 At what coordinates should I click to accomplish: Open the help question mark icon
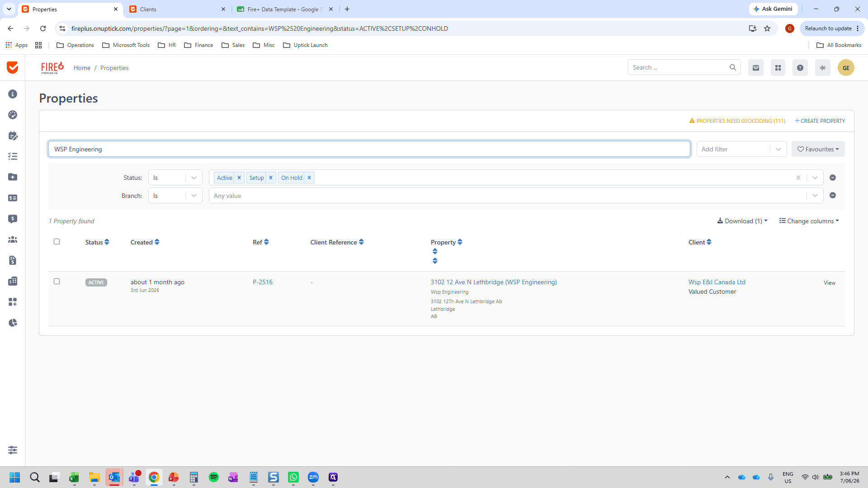click(800, 68)
